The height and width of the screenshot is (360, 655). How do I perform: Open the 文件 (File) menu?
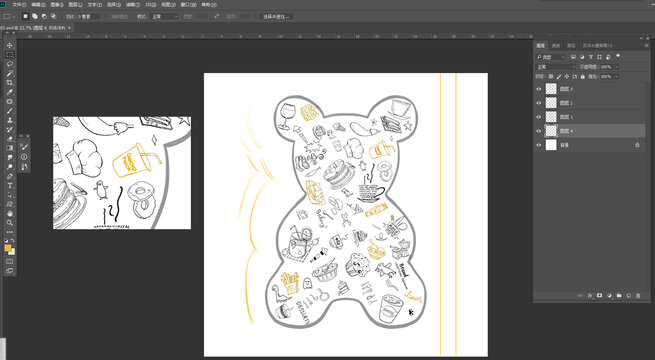tap(19, 5)
